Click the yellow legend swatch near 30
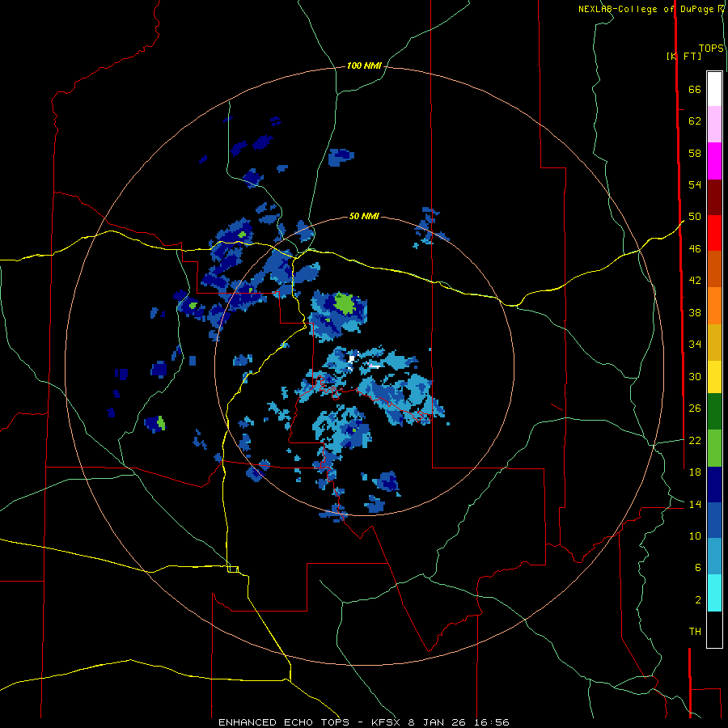This screenshot has width=728, height=728. point(714,376)
